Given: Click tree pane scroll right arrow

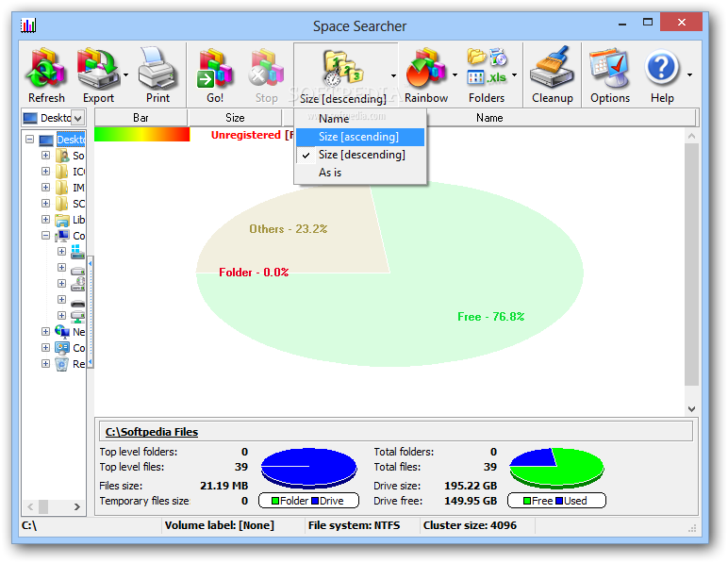Looking at the screenshot, I should coord(76,506).
